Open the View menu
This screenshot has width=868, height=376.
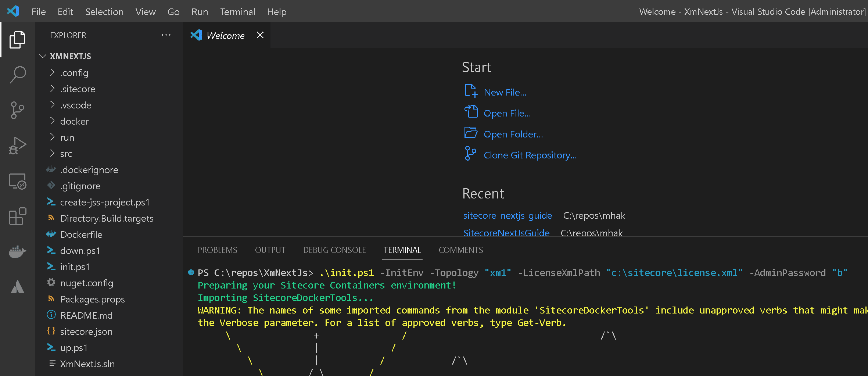146,12
